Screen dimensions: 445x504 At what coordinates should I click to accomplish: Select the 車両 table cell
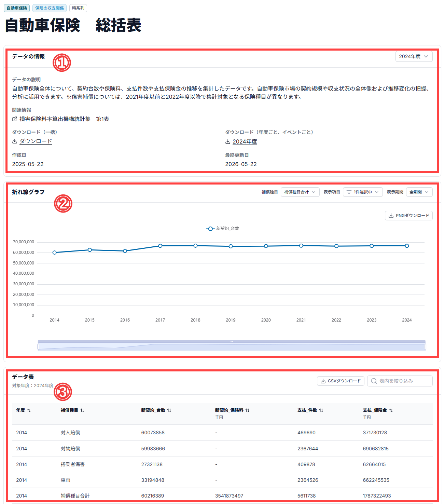(66, 480)
